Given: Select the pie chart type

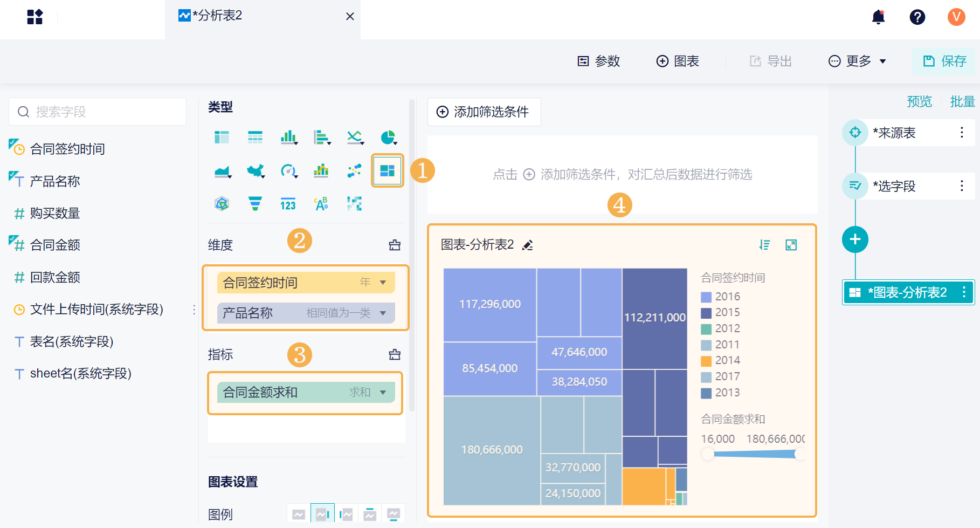Looking at the screenshot, I should 388,138.
